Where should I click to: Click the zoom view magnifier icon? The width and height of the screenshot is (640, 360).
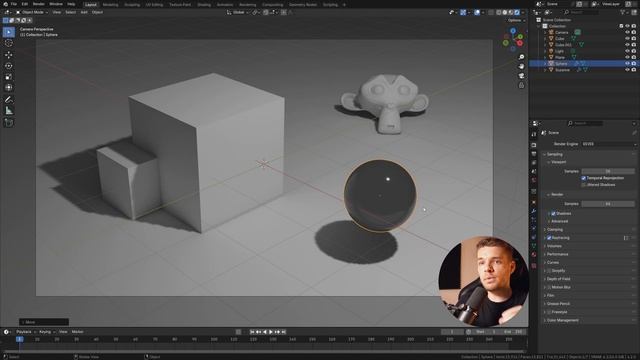click(x=521, y=57)
